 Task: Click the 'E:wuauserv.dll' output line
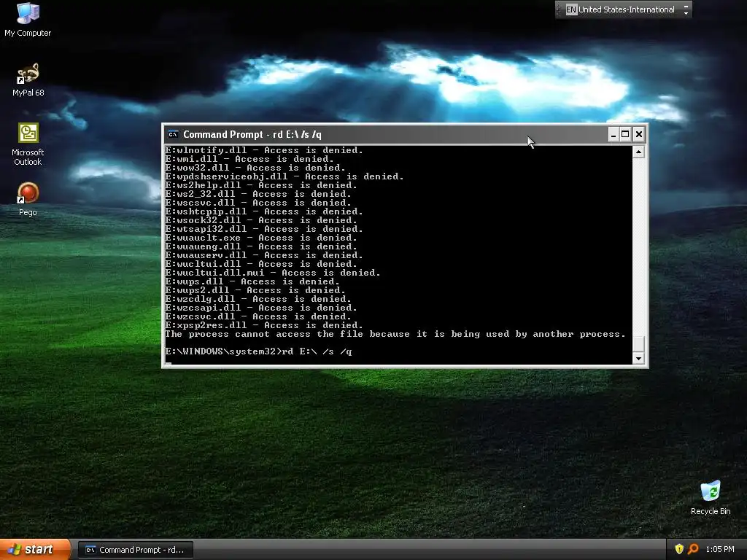[x=264, y=255]
